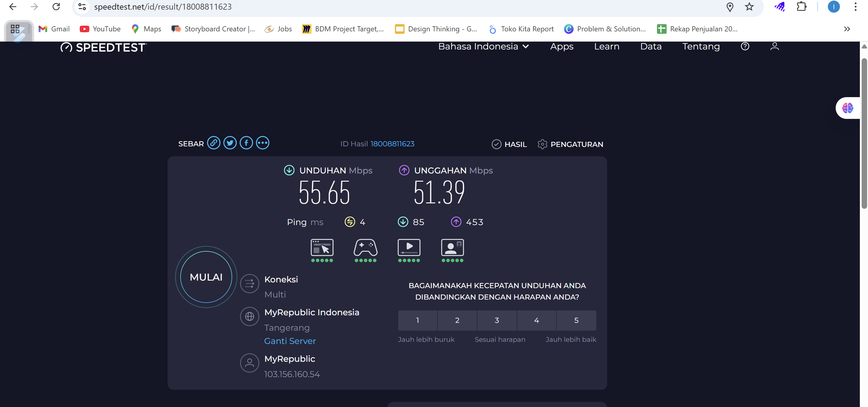Viewport: 868px width, 407px height.
Task: Bookmark this page with the star icon
Action: click(x=749, y=7)
